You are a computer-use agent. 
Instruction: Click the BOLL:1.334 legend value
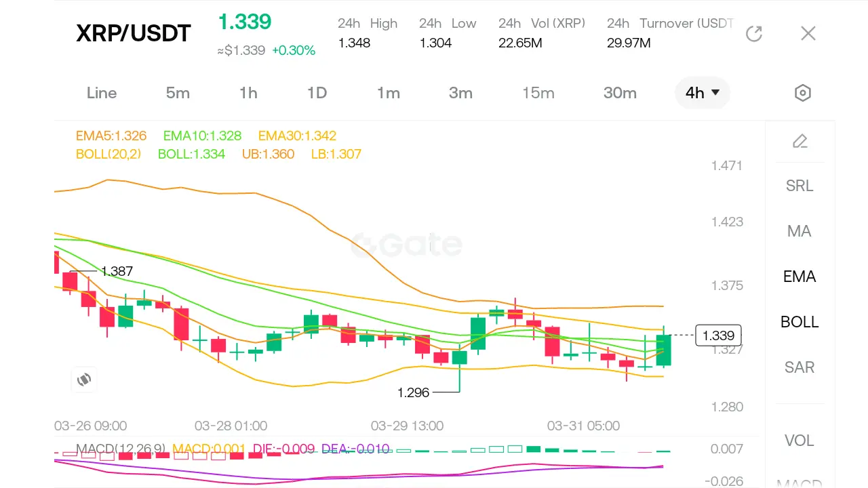pyautogui.click(x=191, y=154)
